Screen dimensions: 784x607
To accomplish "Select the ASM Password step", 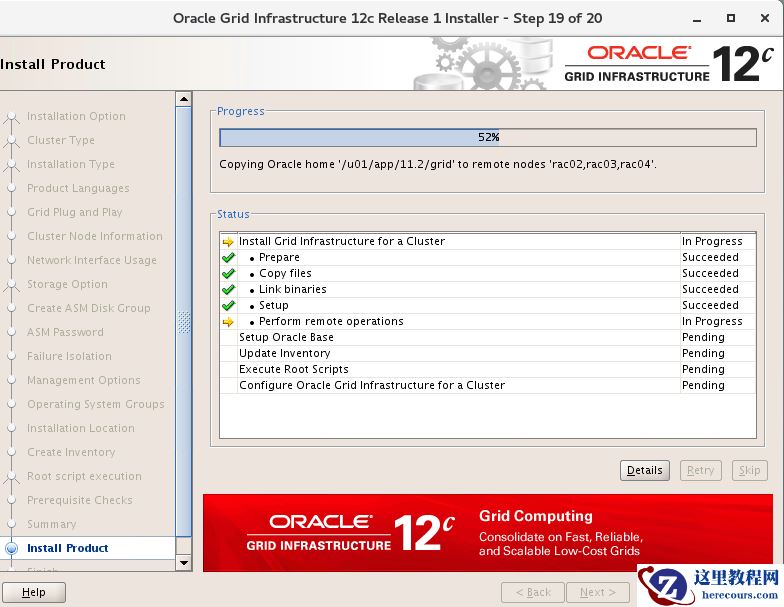I will coord(66,332).
